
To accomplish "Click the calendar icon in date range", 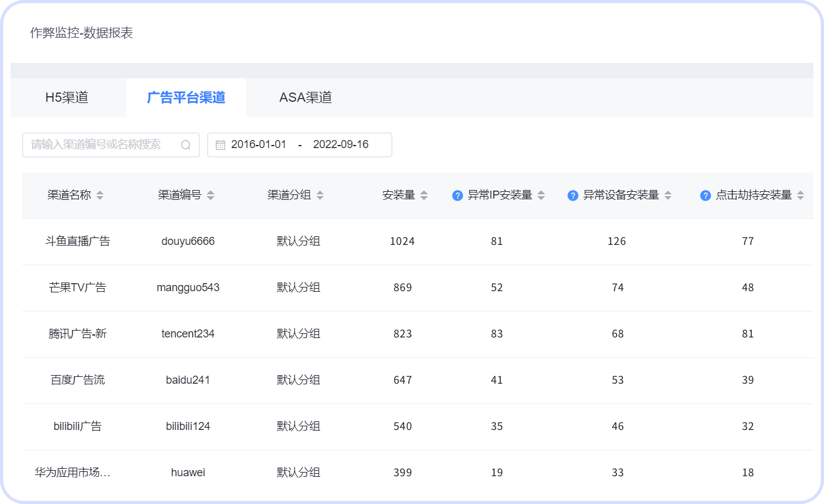I will click(220, 145).
